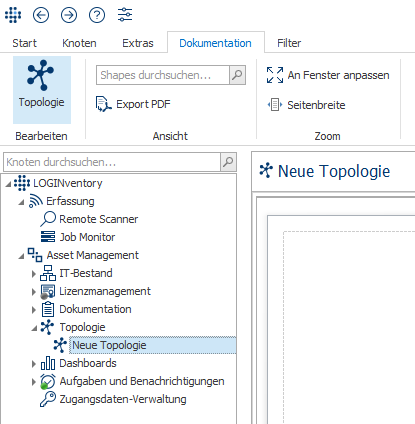Click the LOGINventory logo icon
Viewport: 415px width, 424px height.
click(13, 15)
